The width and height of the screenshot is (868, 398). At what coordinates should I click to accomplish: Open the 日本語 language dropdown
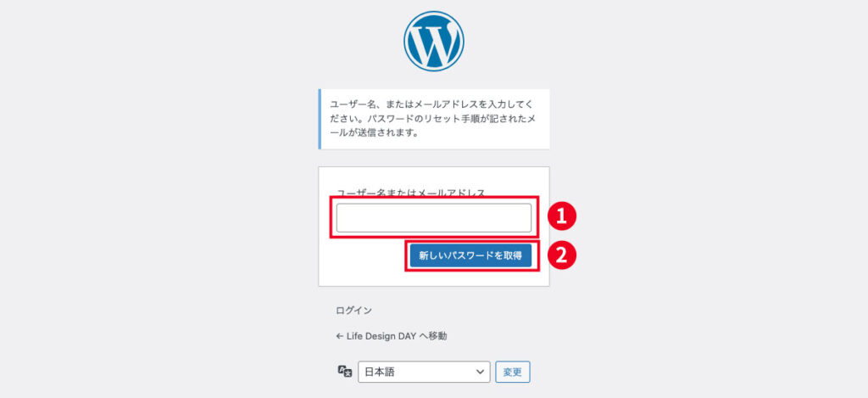(424, 372)
